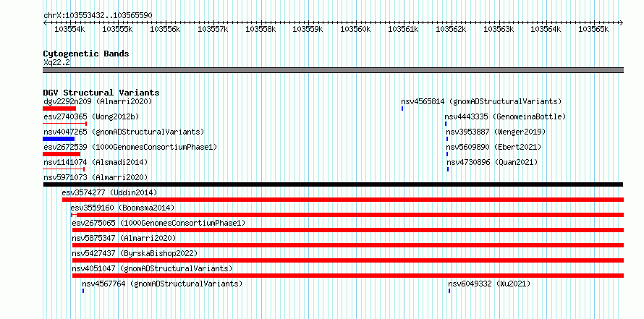Open nsv3953887 (Wenger2019) variant
This screenshot has width=644, height=319.
coord(496,132)
